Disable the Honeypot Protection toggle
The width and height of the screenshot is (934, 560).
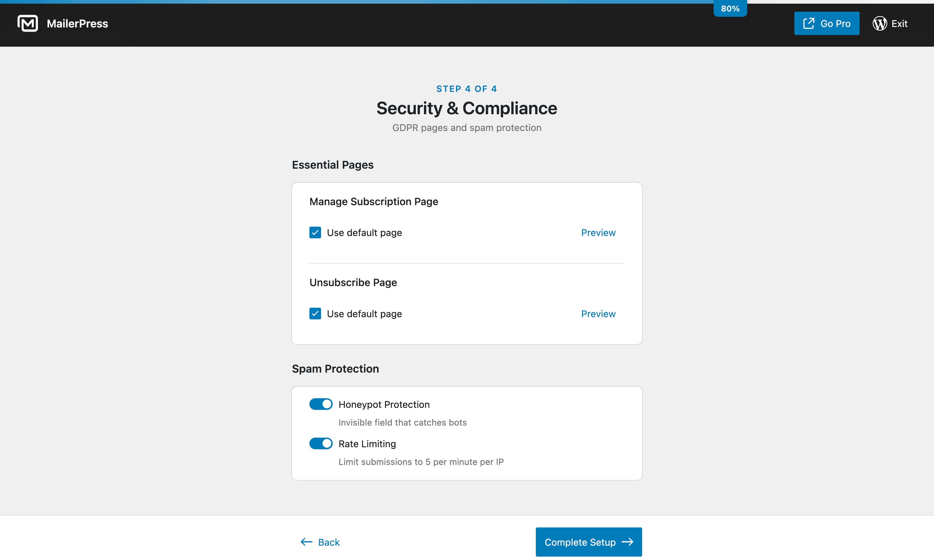[321, 404]
